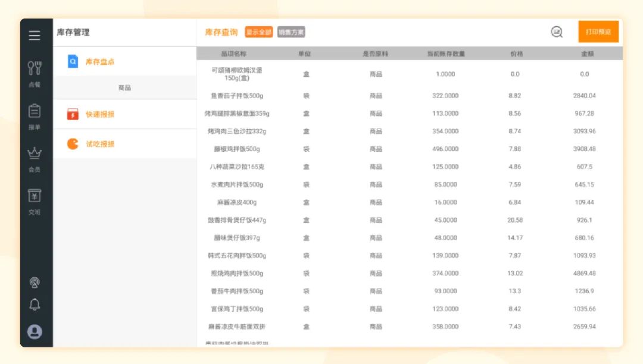Viewport: 643px width, 364px height.
Task: Click the search magnifier icon near 打印预览
Action: 557,32
